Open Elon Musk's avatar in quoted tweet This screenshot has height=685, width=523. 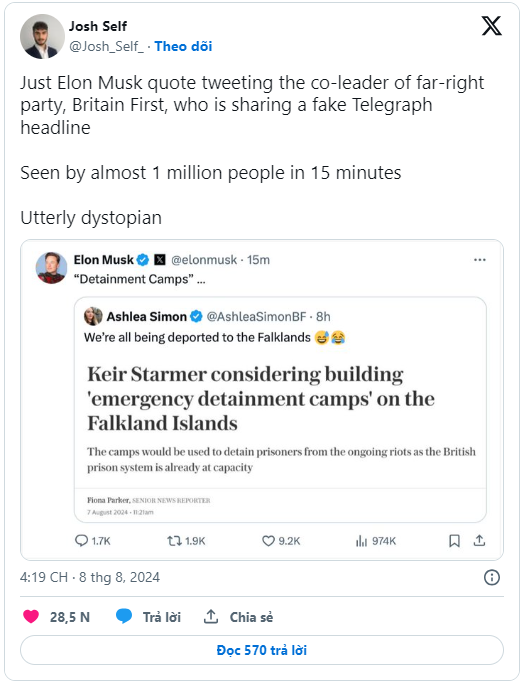pyautogui.click(x=52, y=268)
